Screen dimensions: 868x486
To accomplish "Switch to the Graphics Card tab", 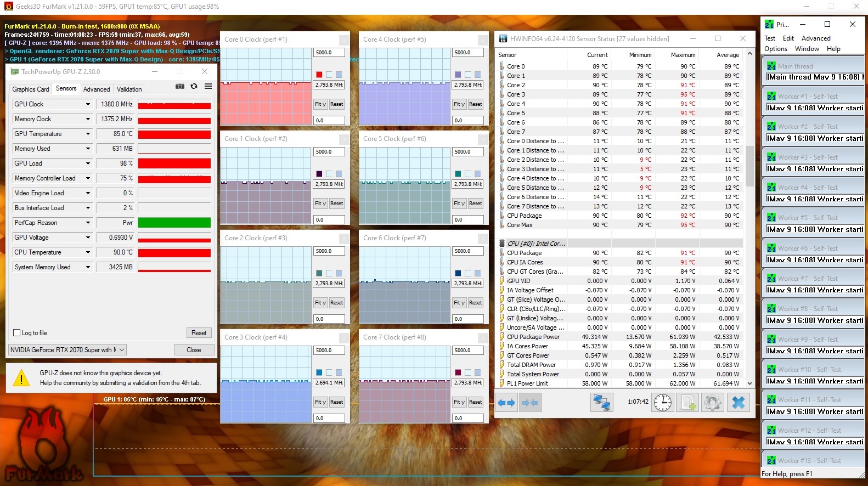I will (31, 89).
